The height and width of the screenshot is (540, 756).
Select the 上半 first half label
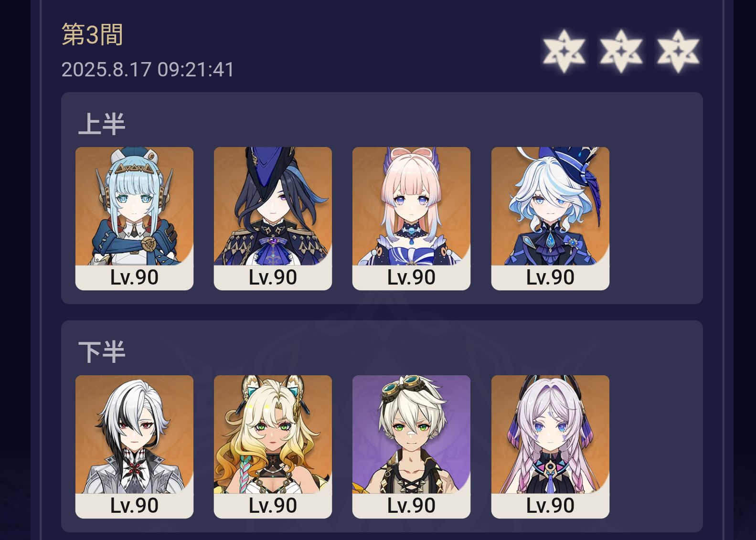click(102, 124)
